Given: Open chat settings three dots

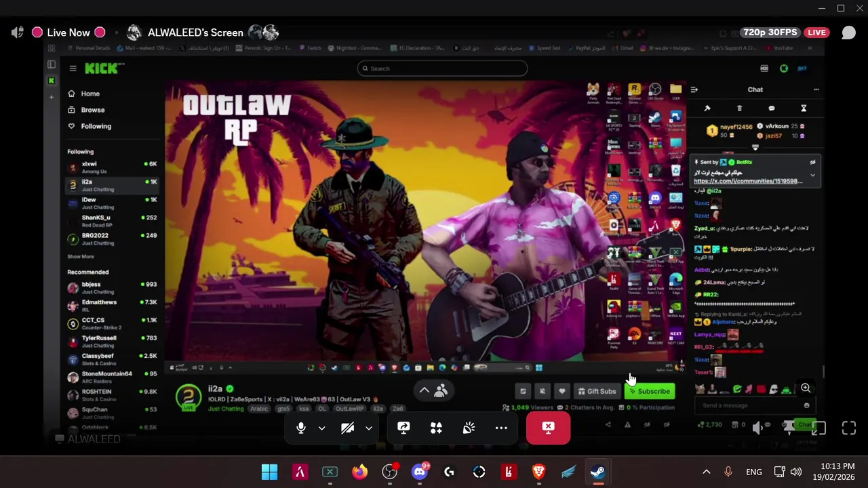Looking at the screenshot, I should 816,89.
